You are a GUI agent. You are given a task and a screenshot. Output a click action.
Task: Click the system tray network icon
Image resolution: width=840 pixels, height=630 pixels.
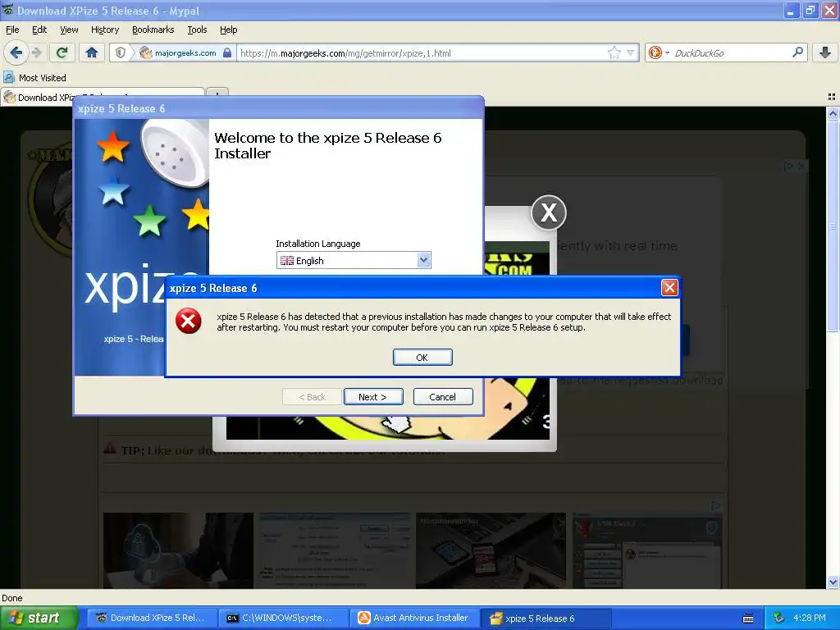pos(779,618)
